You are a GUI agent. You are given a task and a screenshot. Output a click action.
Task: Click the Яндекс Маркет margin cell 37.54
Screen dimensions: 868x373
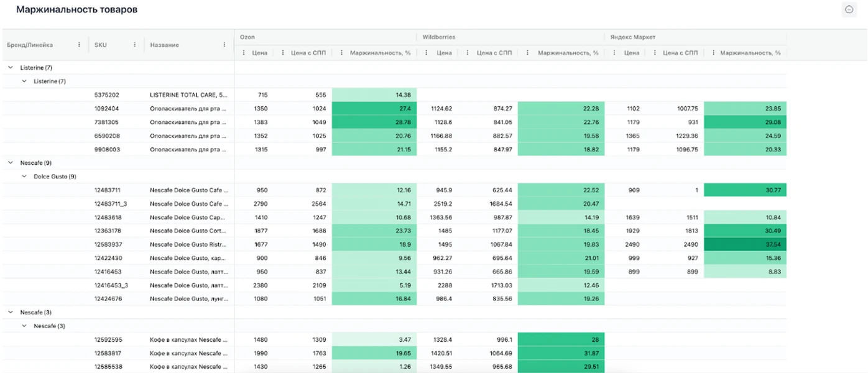(x=745, y=244)
